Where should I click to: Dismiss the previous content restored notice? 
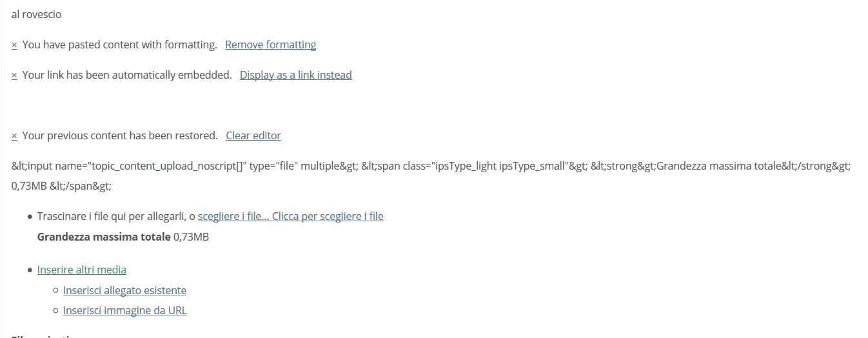(x=14, y=136)
